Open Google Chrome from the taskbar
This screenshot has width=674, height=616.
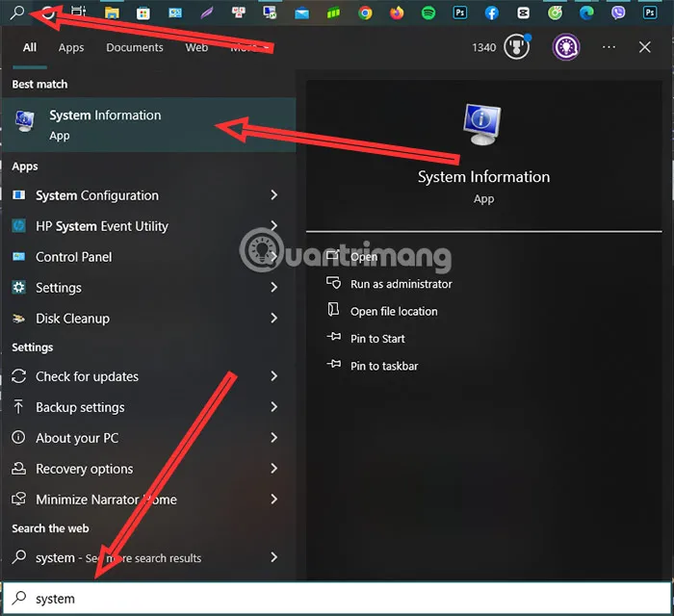pyautogui.click(x=365, y=13)
